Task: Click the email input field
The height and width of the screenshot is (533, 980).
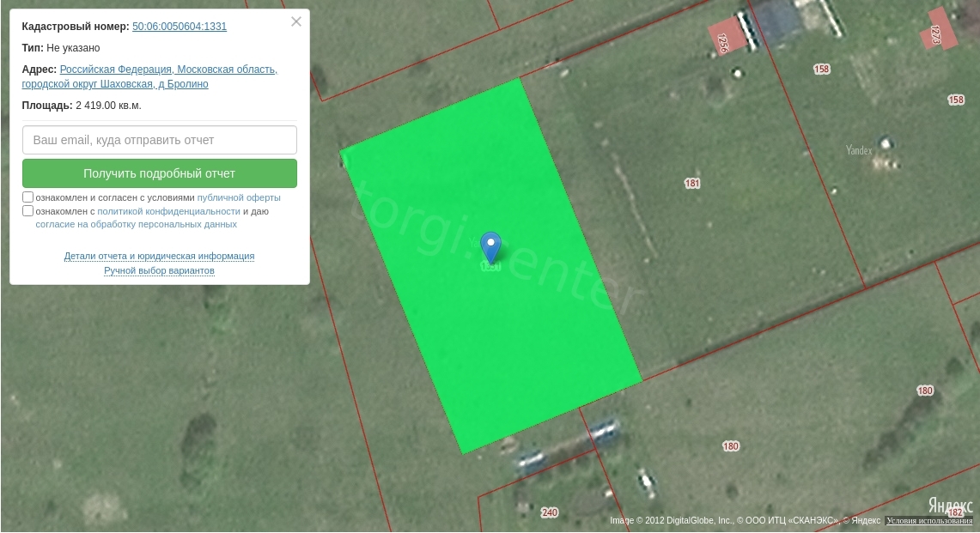Action: tap(160, 140)
